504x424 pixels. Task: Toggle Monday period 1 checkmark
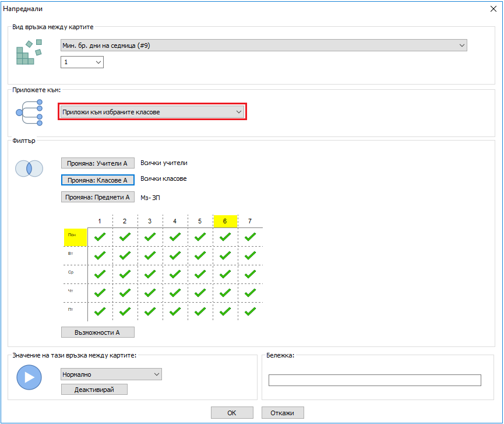(x=100, y=237)
